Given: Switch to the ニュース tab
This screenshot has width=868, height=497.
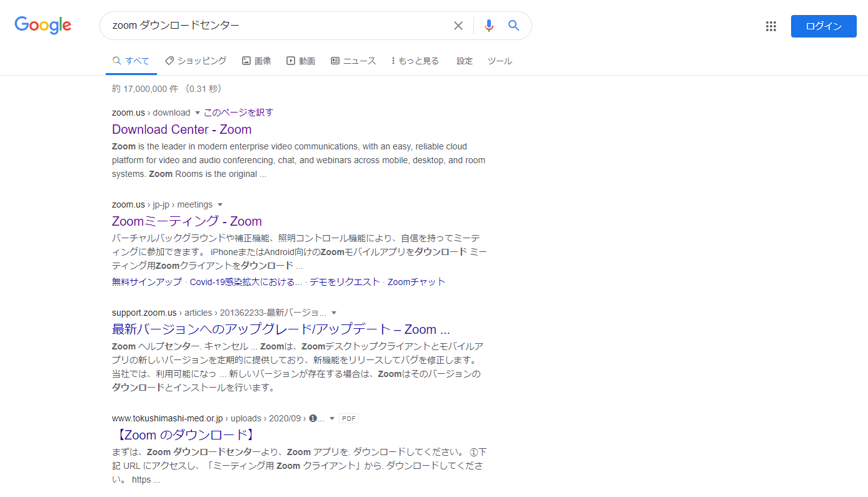Looking at the screenshot, I should tap(353, 61).
